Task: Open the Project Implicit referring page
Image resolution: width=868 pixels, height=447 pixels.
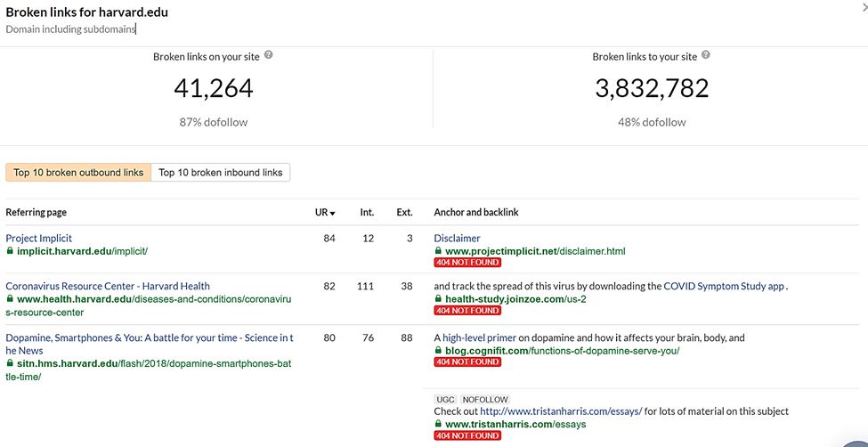Action: pyautogui.click(x=39, y=238)
